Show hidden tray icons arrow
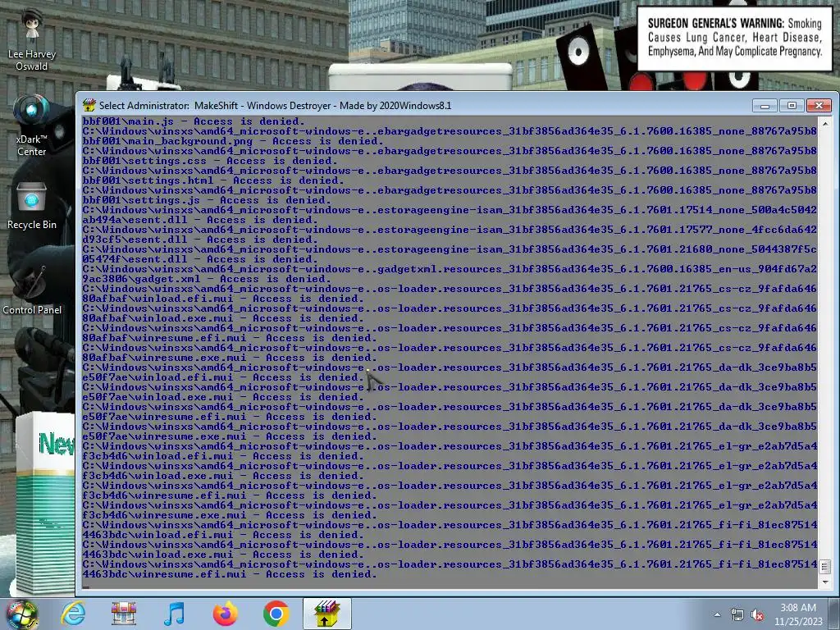The height and width of the screenshot is (630, 840). pyautogui.click(x=717, y=614)
